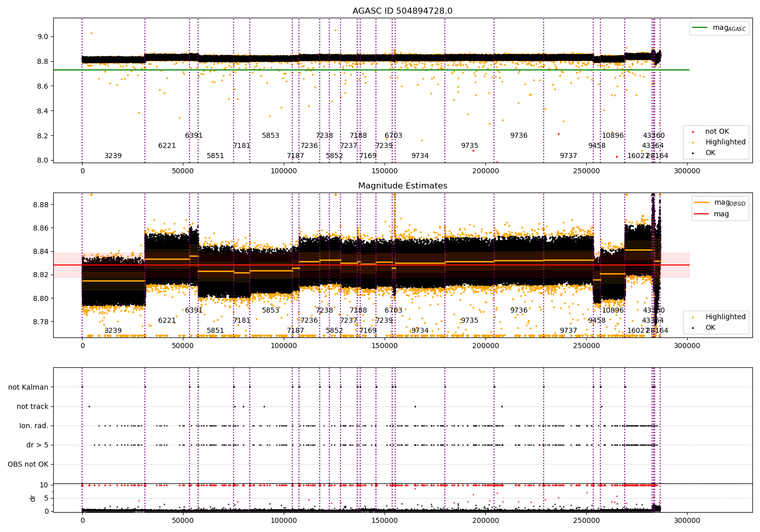Screen dimensions: 760x532
Task: Click obsid 9735 label in AGASC ID plot
Action: 470,146
